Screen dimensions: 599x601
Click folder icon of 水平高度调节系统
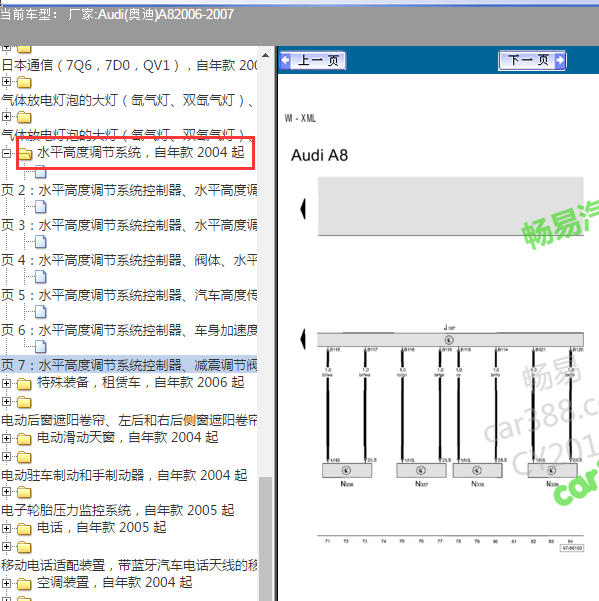25,154
